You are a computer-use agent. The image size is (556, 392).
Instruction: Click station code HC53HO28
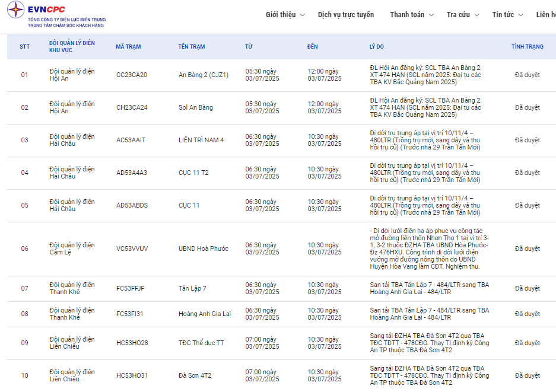(132, 343)
